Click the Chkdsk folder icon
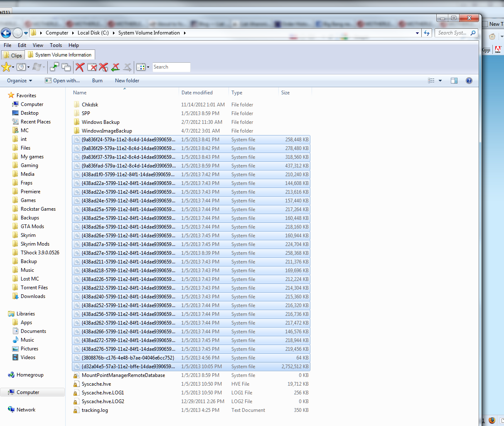Image resolution: width=504 pixels, height=426 pixels. click(x=76, y=104)
